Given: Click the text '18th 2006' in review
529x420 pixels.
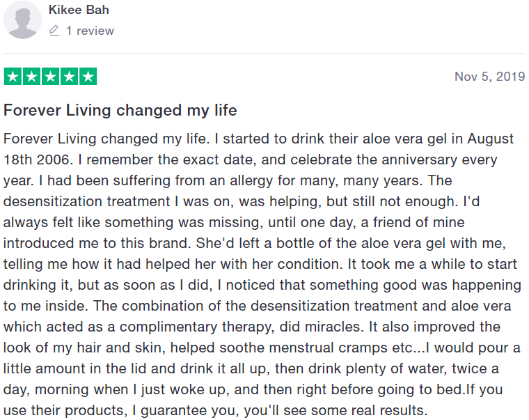Looking at the screenshot, I should pos(38,160).
